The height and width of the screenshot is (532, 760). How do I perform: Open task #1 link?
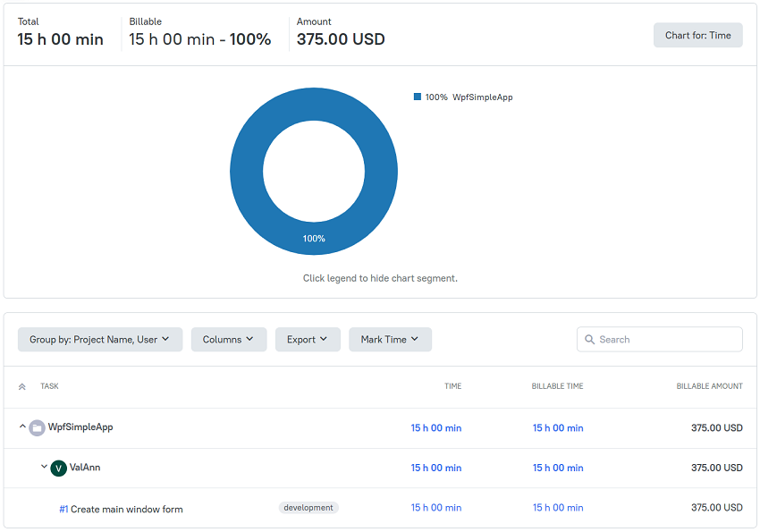pos(63,510)
